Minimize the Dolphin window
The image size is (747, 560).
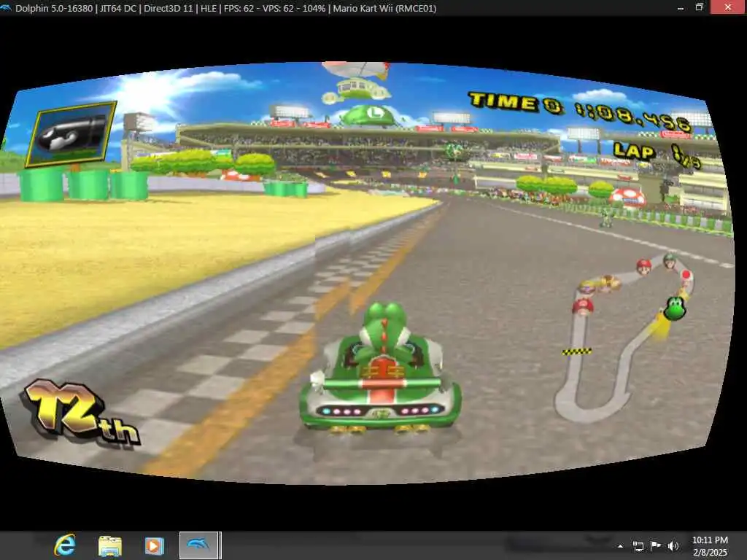681,7
